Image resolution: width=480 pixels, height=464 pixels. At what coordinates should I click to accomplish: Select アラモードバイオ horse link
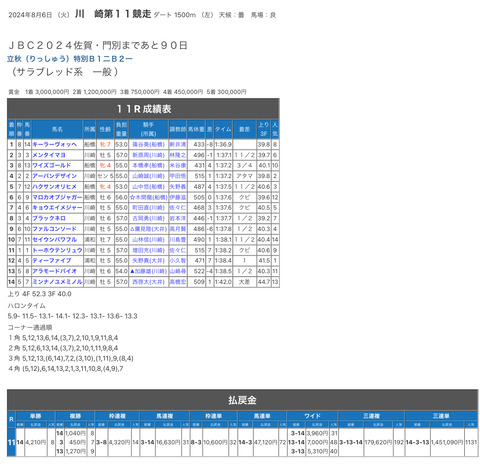pos(55,271)
